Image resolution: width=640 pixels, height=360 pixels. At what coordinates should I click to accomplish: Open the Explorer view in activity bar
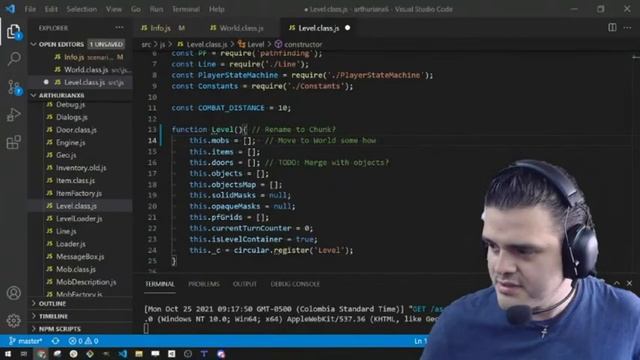pyautogui.click(x=13, y=31)
